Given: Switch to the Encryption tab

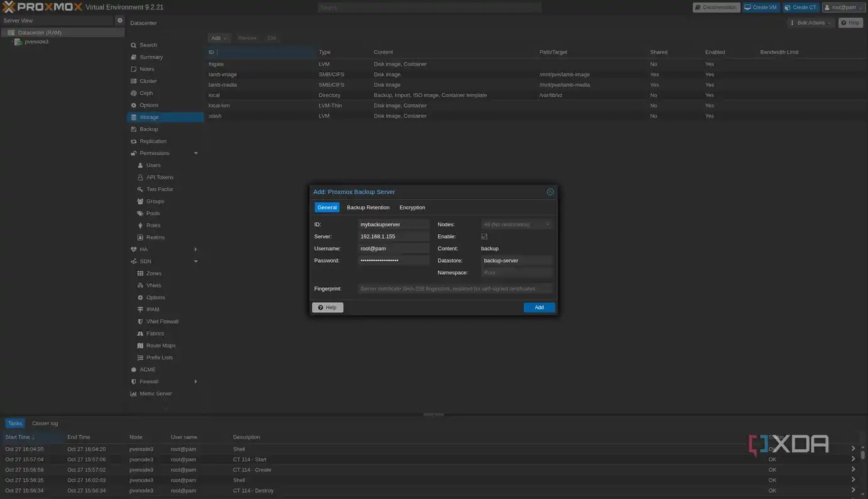Looking at the screenshot, I should click(412, 207).
